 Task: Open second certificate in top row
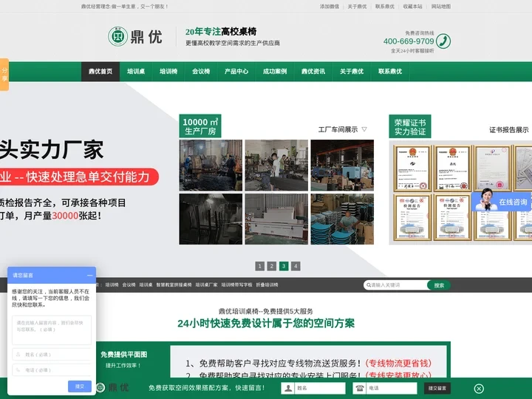(452, 168)
